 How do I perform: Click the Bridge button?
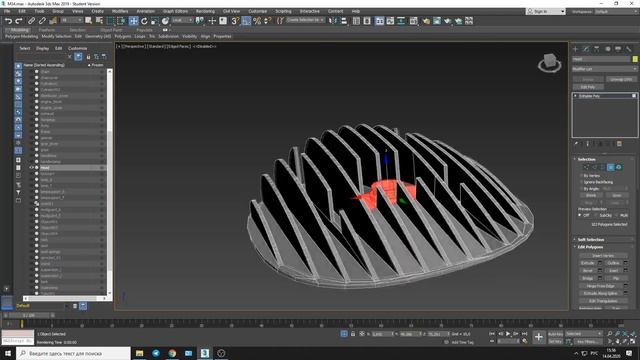tap(588, 278)
